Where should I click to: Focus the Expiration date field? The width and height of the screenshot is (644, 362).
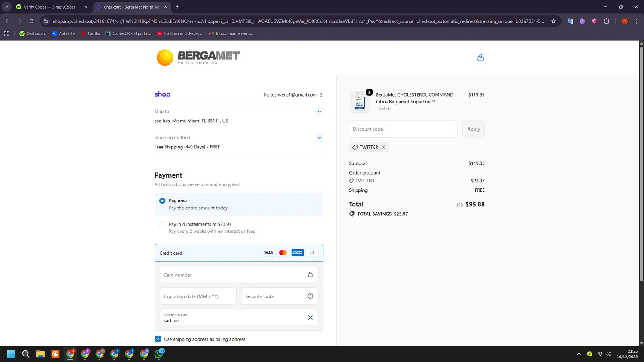click(x=198, y=296)
